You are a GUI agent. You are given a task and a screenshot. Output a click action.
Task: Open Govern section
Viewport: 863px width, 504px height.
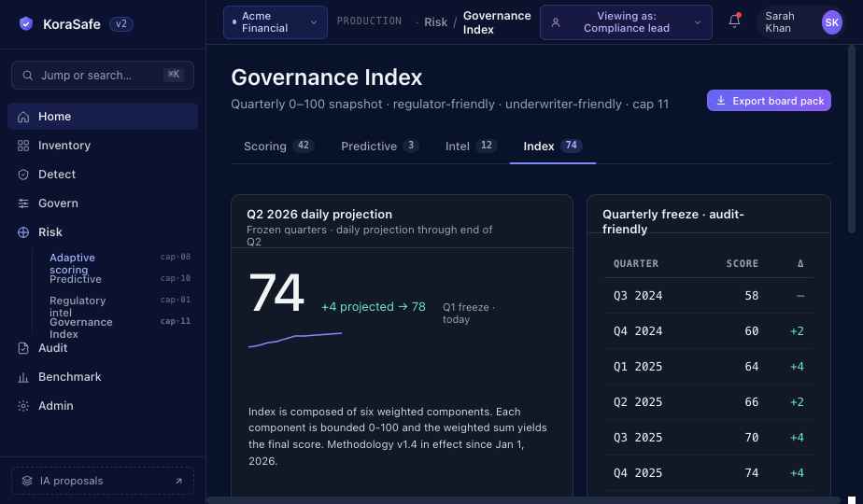tap(103, 203)
